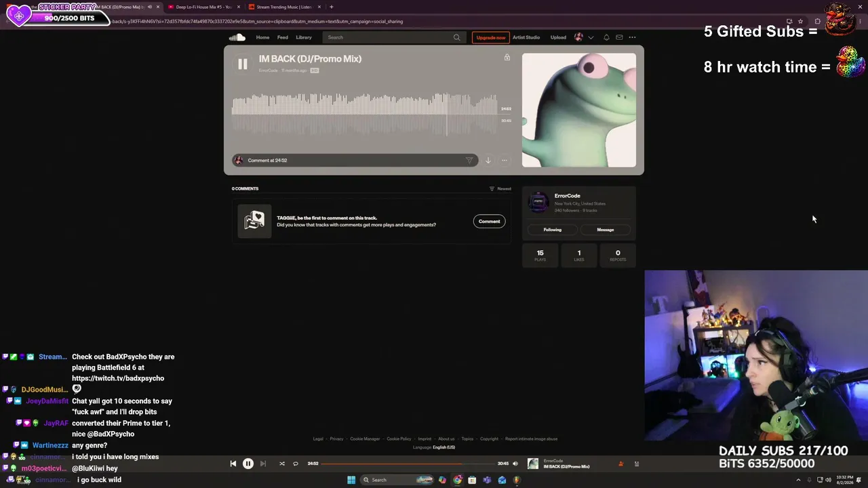This screenshot has height=488, width=868.
Task: Switch to Deep Lo-Fi House Mix tab
Action: pyautogui.click(x=203, y=7)
